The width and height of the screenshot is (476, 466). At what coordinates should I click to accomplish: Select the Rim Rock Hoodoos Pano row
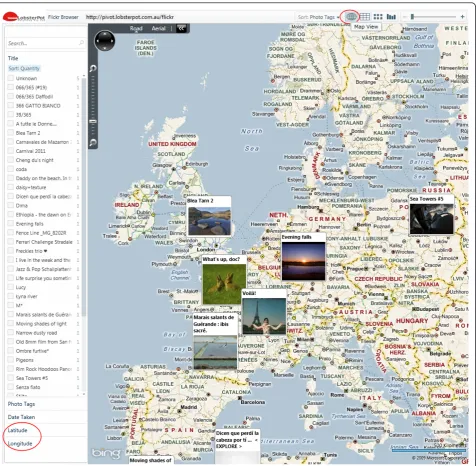(43, 369)
